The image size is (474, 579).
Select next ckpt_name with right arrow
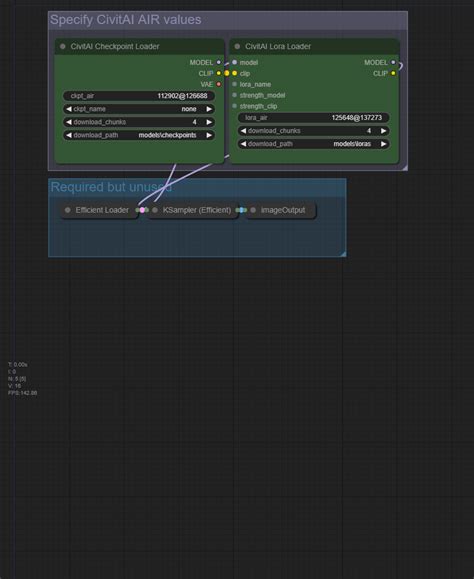(209, 109)
